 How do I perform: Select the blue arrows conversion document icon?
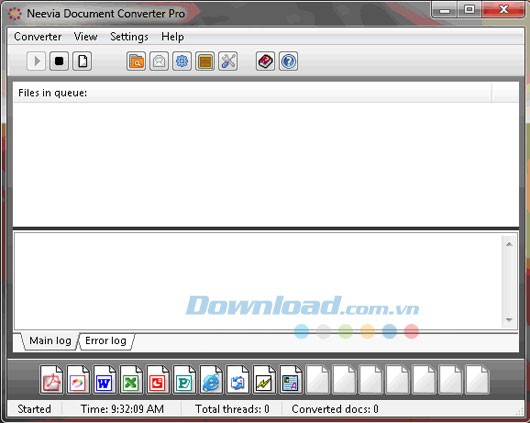(238, 379)
